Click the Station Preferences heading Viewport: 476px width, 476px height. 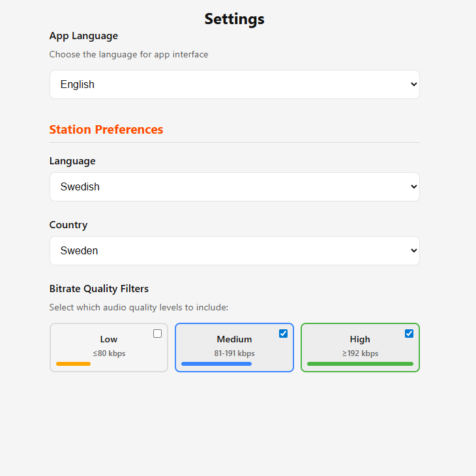pos(106,130)
